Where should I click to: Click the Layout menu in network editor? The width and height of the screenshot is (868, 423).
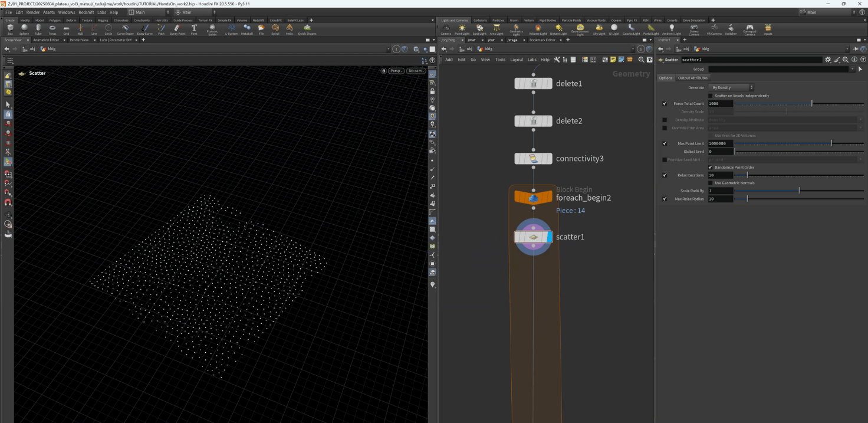517,60
